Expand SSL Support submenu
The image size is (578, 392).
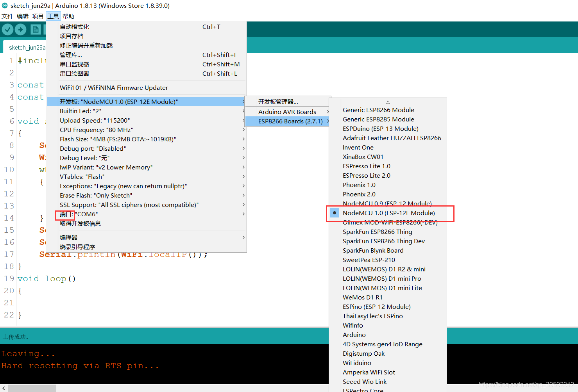click(146, 205)
